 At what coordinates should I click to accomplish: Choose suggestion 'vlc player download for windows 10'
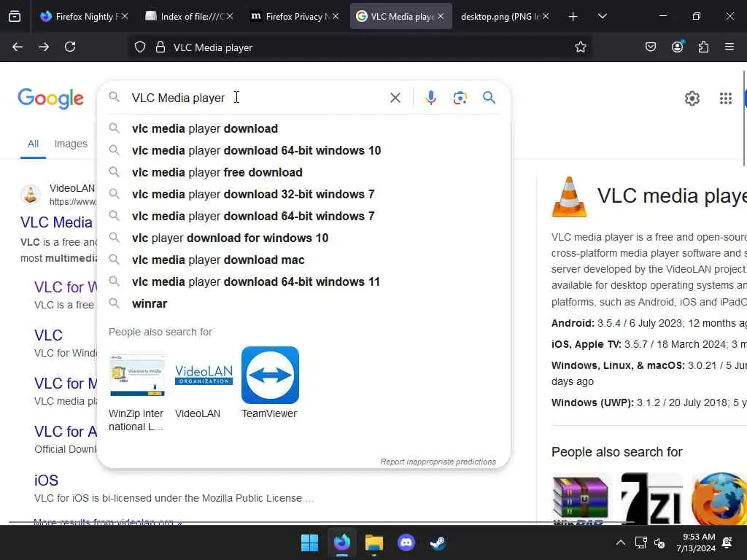[x=303, y=238]
